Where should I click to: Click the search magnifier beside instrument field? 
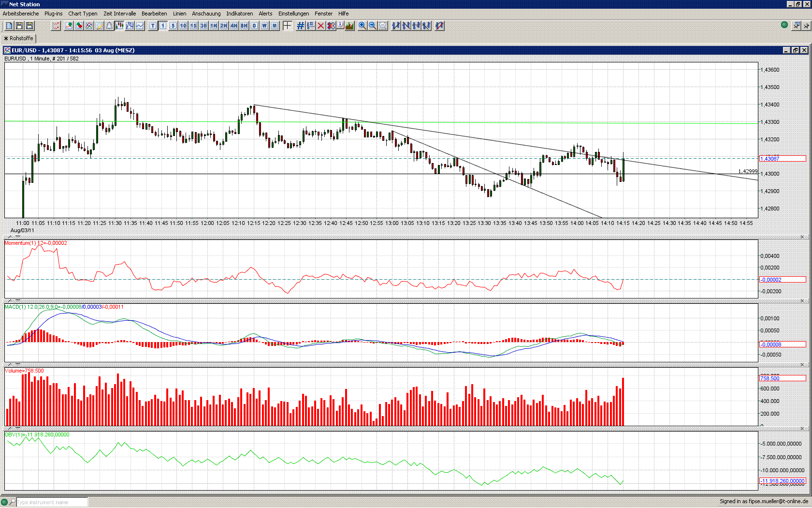[13, 502]
